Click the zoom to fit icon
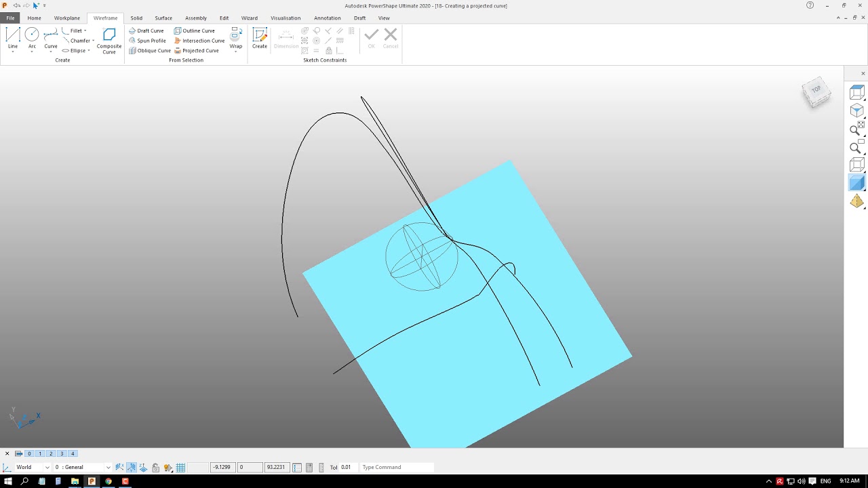The width and height of the screenshot is (868, 488). [x=857, y=129]
